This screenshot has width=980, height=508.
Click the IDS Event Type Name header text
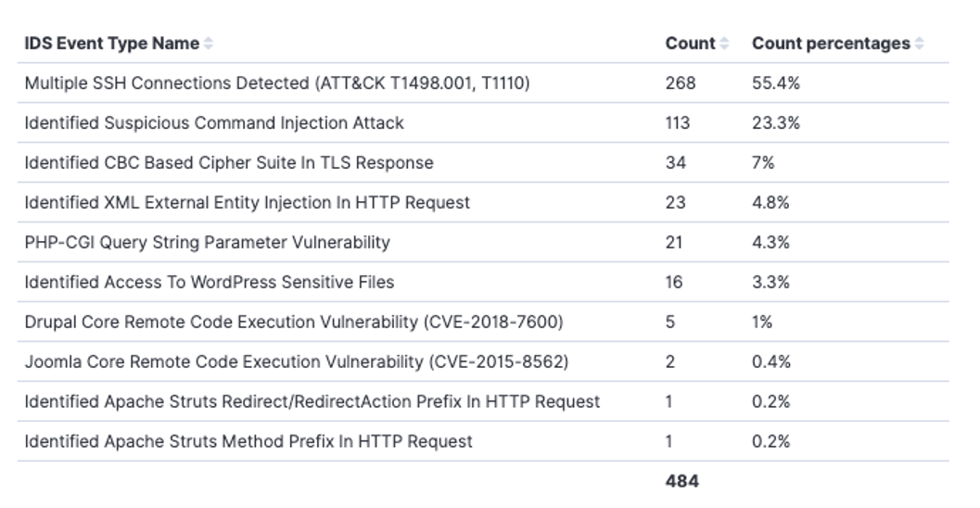point(111,44)
